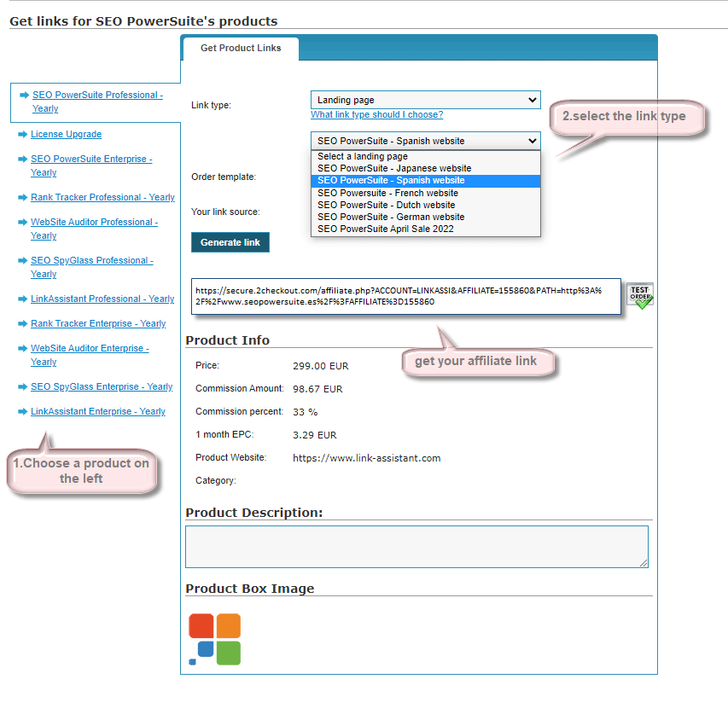Screen dimensions: 728x714
Task: Open WebSite Auditor Professional - Yearly link
Action: (94, 229)
